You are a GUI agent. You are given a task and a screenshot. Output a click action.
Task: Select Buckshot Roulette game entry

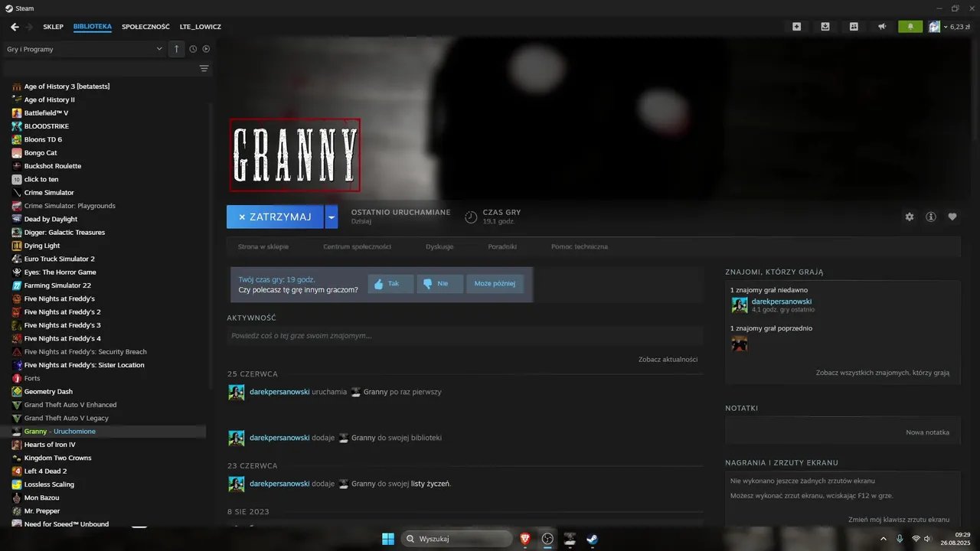point(52,166)
